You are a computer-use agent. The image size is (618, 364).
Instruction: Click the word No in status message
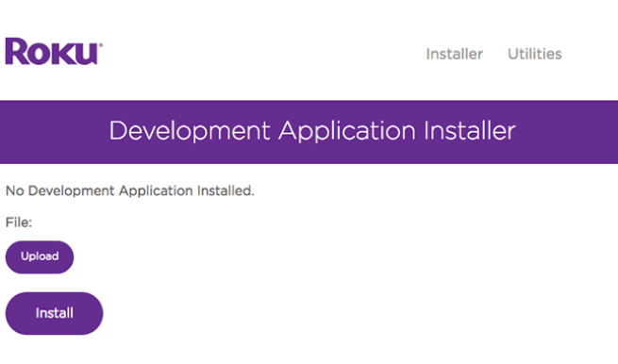tap(15, 191)
